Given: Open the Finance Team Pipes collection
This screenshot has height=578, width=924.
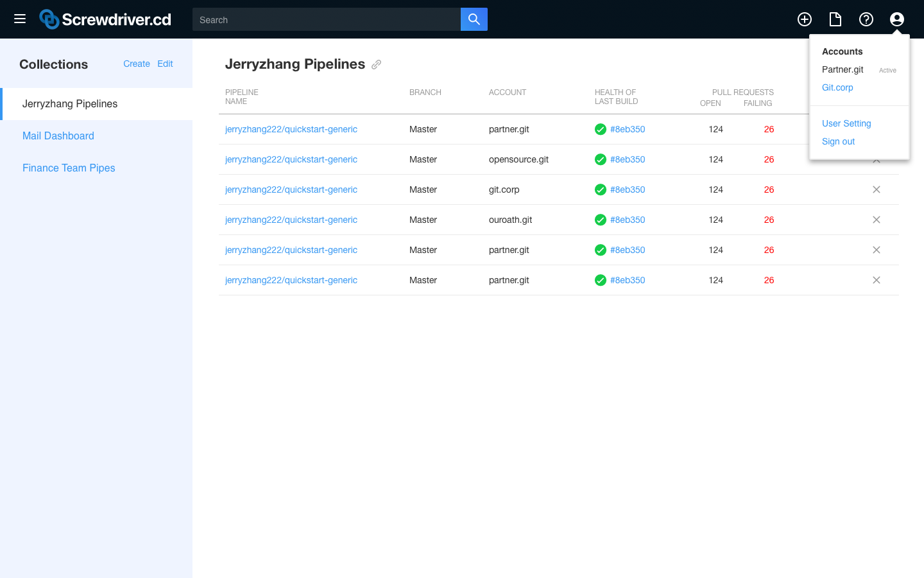Looking at the screenshot, I should point(69,168).
